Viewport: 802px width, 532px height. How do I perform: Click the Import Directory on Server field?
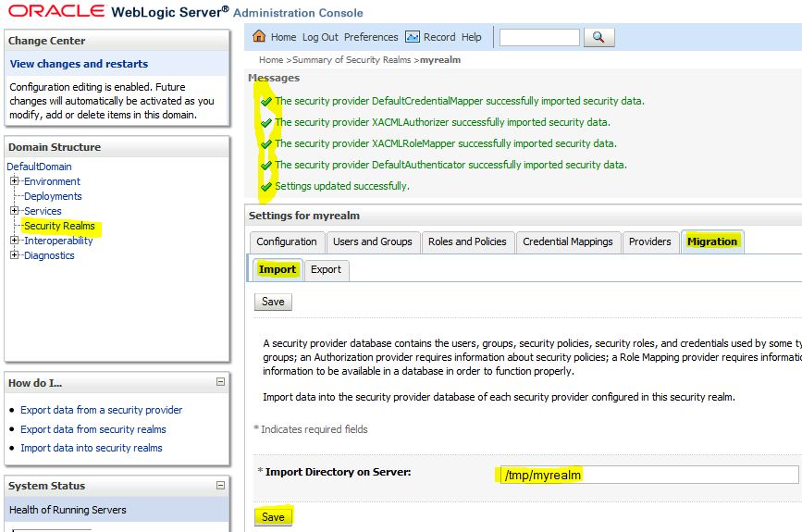pos(649,475)
